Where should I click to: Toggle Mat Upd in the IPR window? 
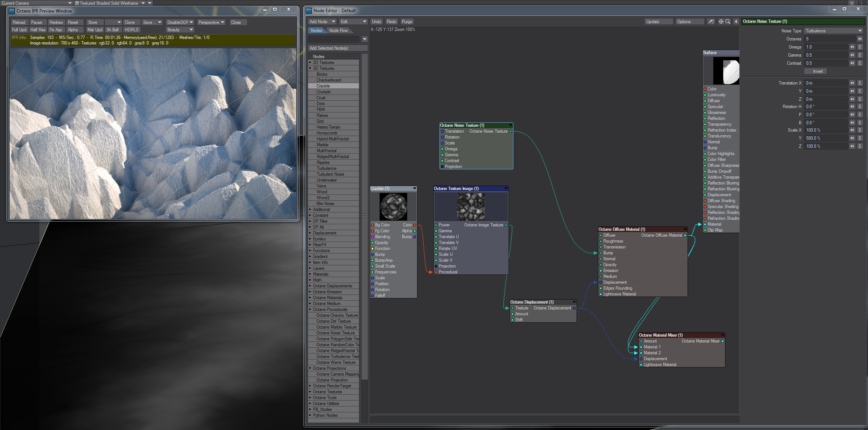(95, 30)
